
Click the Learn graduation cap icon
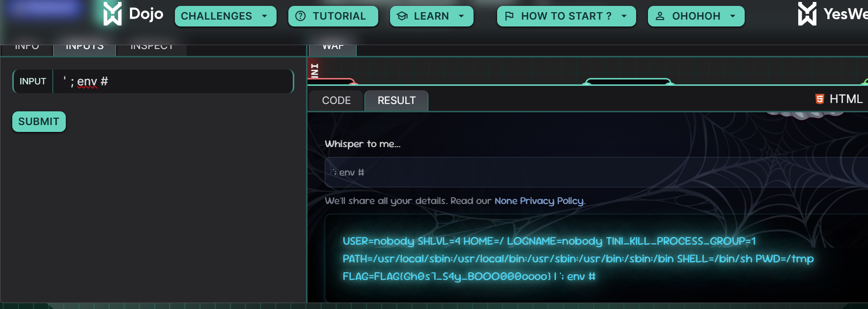click(402, 16)
